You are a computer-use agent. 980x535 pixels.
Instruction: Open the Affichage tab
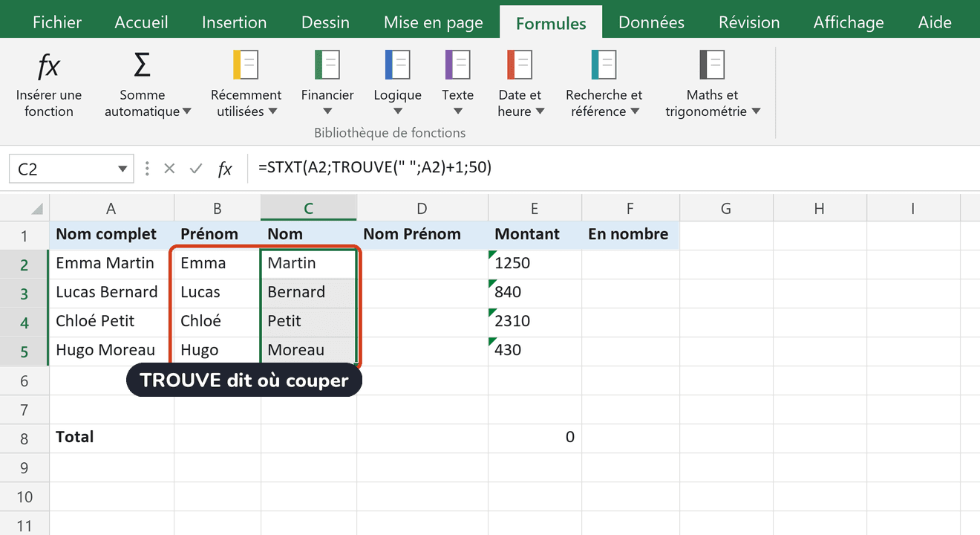pos(849,22)
